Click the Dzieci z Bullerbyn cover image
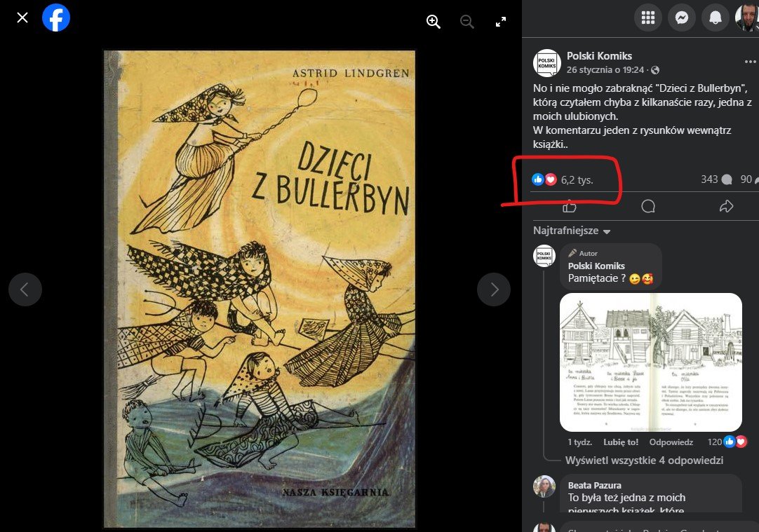The width and height of the screenshot is (759, 532). point(260,289)
